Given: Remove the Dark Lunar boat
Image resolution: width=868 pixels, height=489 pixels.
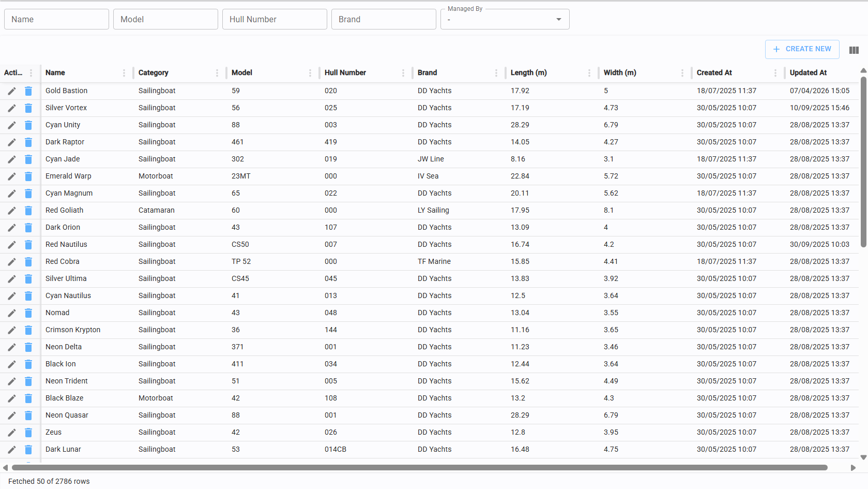Looking at the screenshot, I should pos(28,450).
